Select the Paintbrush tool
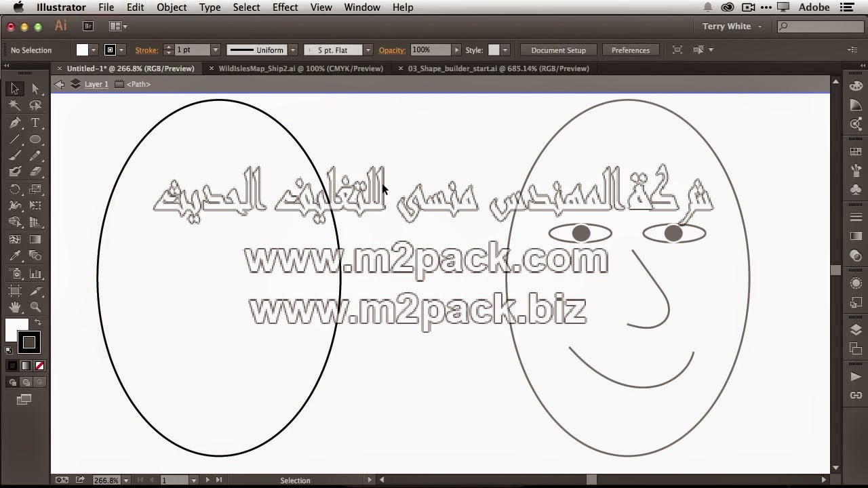This screenshot has height=488, width=868. click(x=15, y=156)
